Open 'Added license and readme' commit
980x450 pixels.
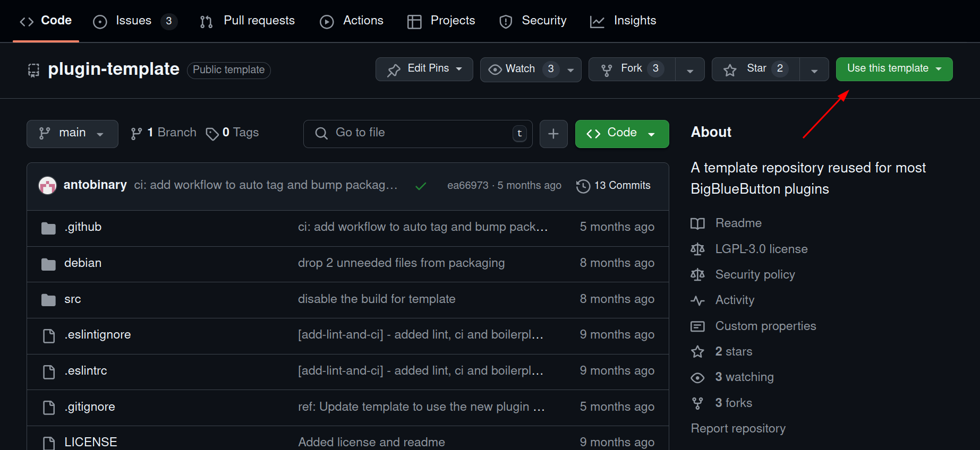(372, 442)
